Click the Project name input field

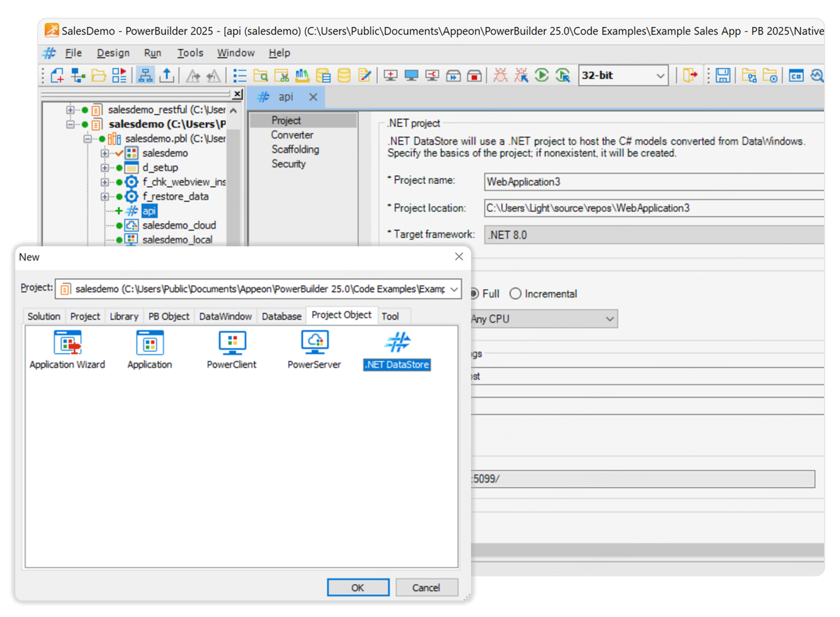654,182
